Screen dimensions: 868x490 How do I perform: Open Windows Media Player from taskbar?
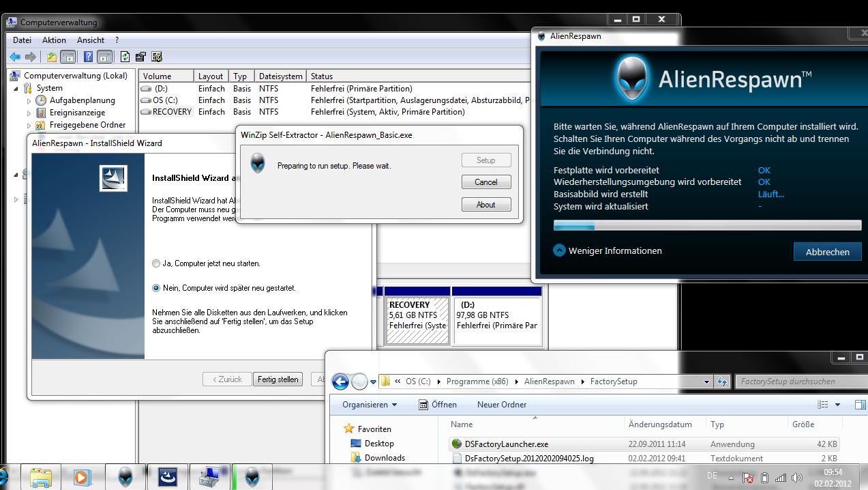83,476
